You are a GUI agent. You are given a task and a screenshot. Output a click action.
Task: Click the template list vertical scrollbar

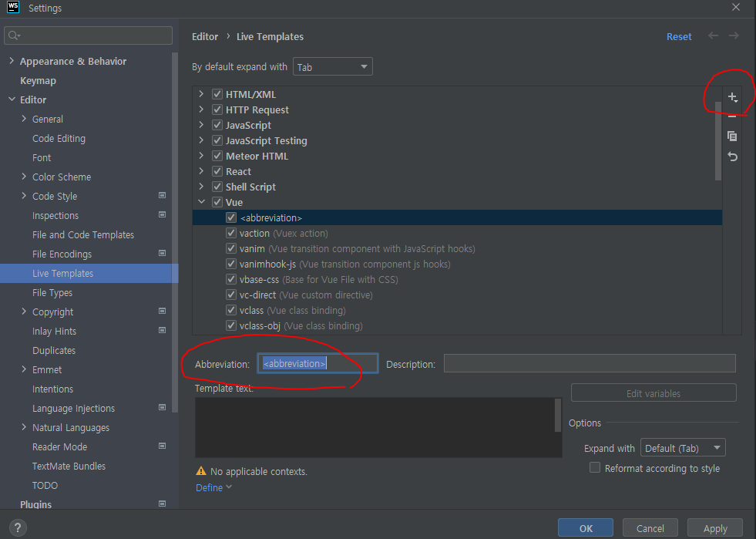(x=718, y=140)
